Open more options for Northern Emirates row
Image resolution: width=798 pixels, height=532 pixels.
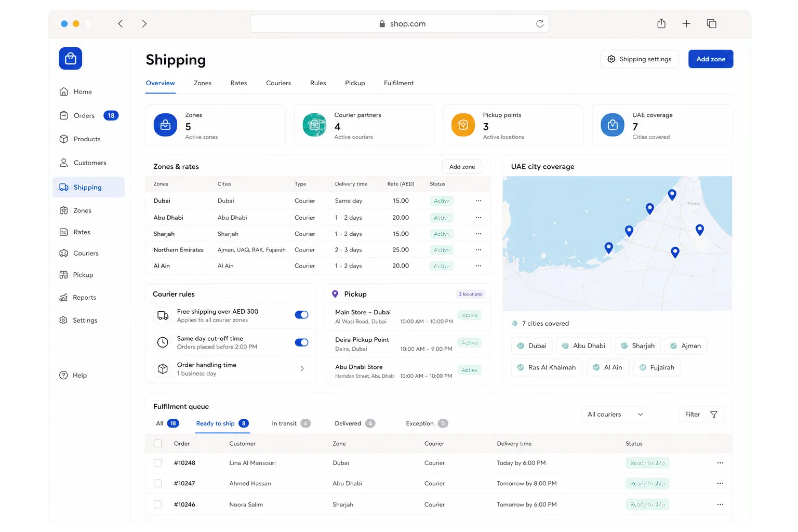(478, 250)
